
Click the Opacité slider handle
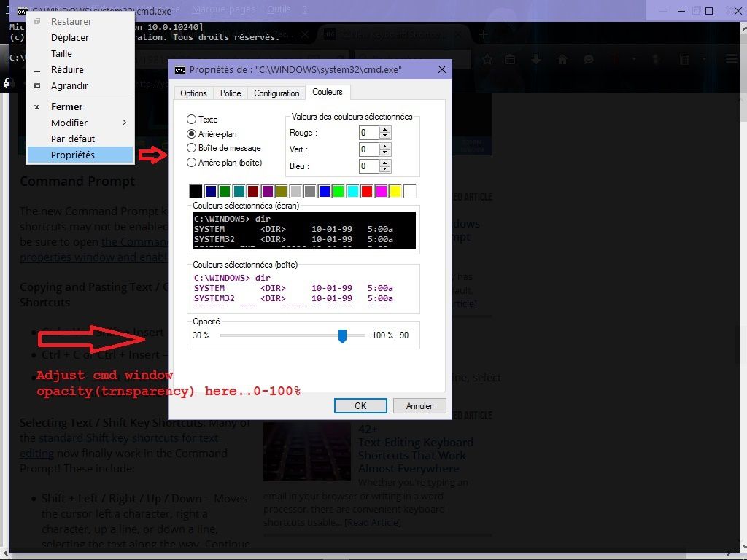click(x=342, y=335)
